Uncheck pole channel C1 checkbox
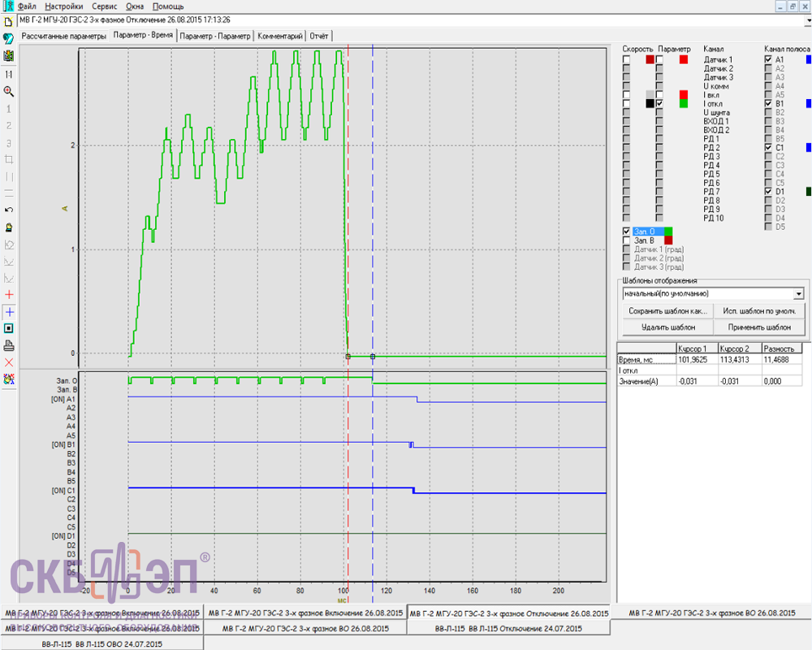 pyautogui.click(x=768, y=148)
